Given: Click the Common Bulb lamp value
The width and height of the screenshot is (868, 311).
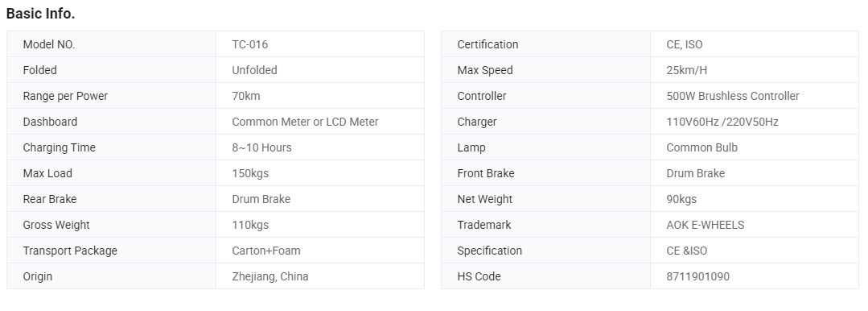Looking at the screenshot, I should pos(702,147).
